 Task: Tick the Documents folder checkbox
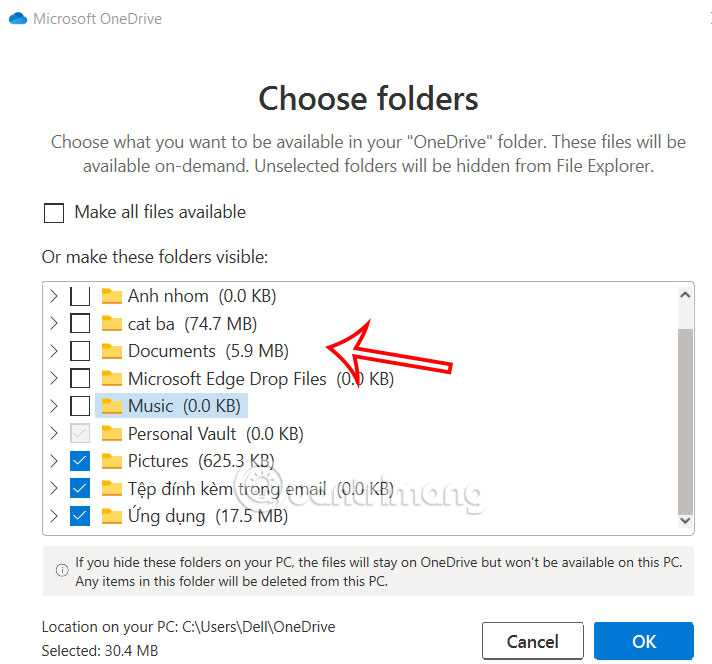(80, 351)
